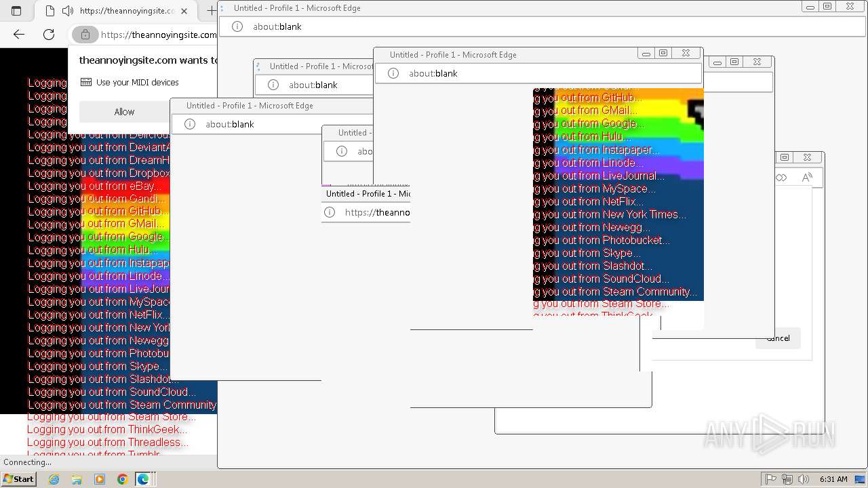Close the popup containing read aloud icon

[807, 157]
